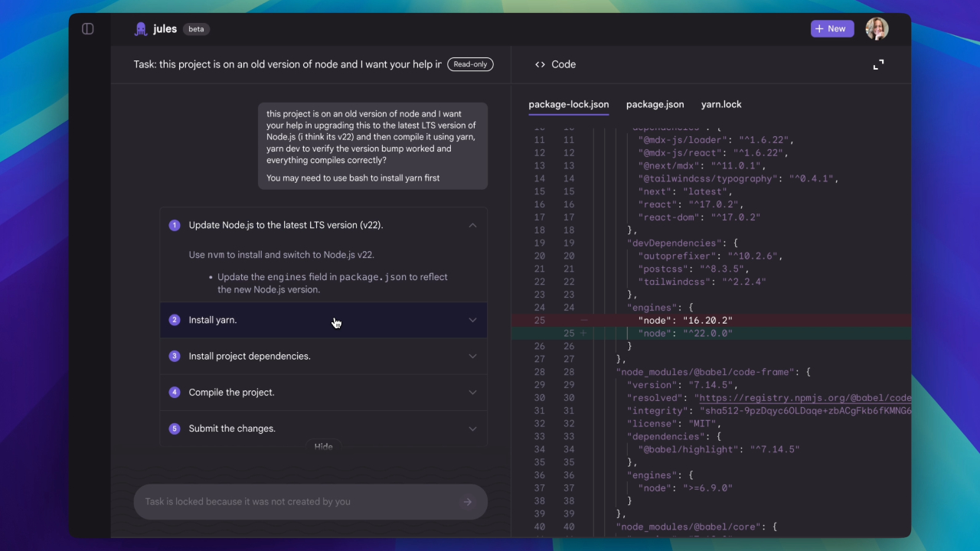Click the "tailwindcss": "^2.2.4" line
Image resolution: width=980 pixels, height=551 pixels.
pos(702,282)
